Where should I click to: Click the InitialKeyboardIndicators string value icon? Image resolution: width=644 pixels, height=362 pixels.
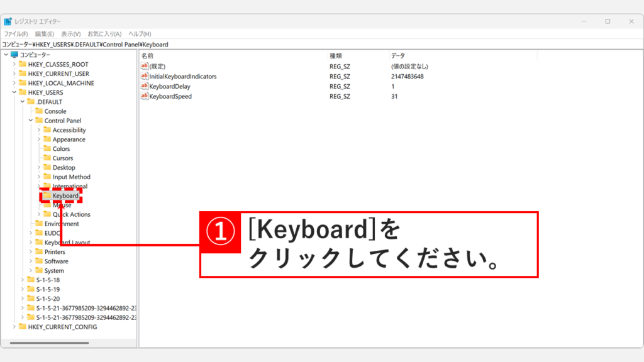(143, 76)
